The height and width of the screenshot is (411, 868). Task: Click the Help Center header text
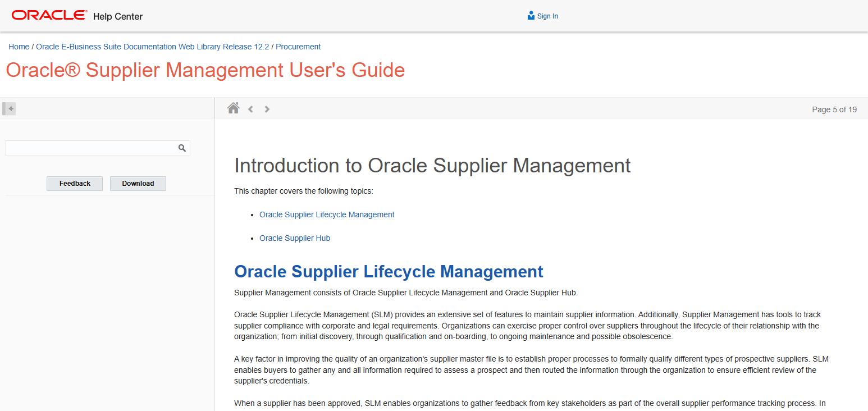pyautogui.click(x=118, y=16)
